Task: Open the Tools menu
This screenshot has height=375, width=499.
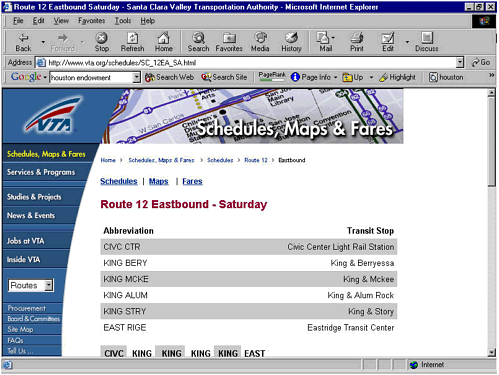Action: pos(123,21)
